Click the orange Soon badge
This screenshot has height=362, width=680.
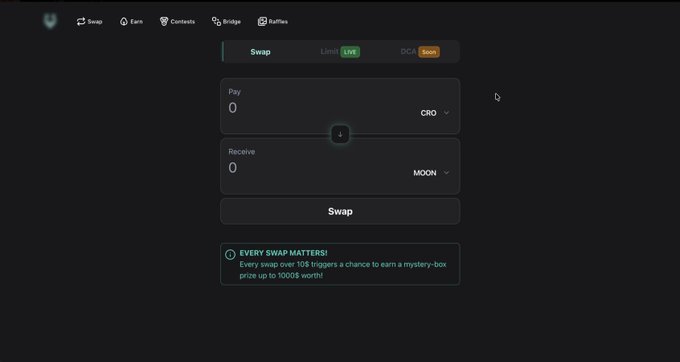tap(429, 52)
